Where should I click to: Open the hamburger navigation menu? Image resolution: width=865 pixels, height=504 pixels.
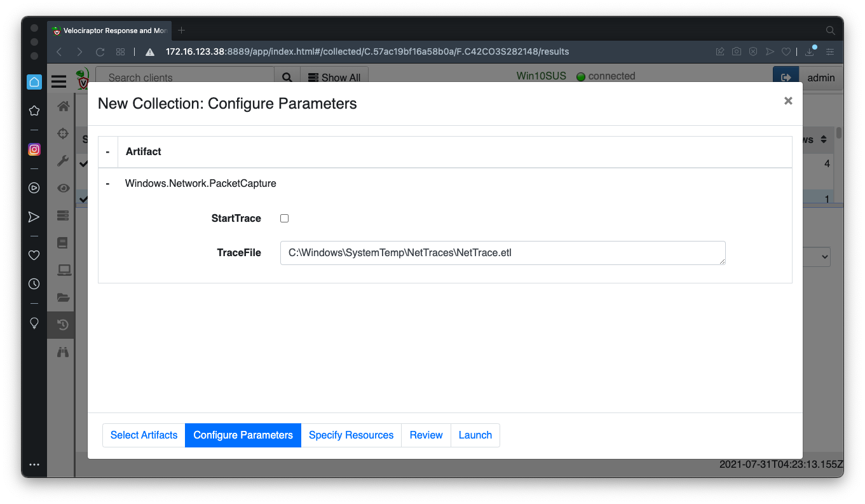(x=59, y=81)
